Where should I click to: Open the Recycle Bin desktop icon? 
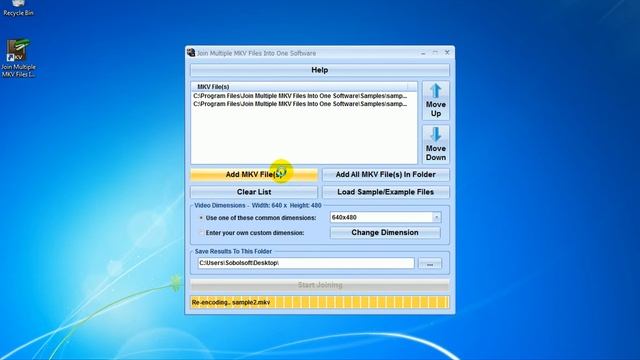tap(18, 8)
